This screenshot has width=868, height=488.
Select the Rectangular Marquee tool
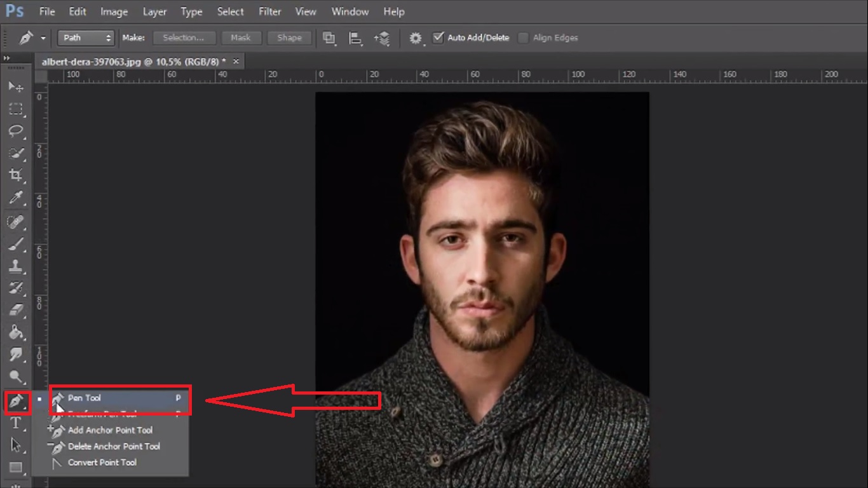(16, 109)
